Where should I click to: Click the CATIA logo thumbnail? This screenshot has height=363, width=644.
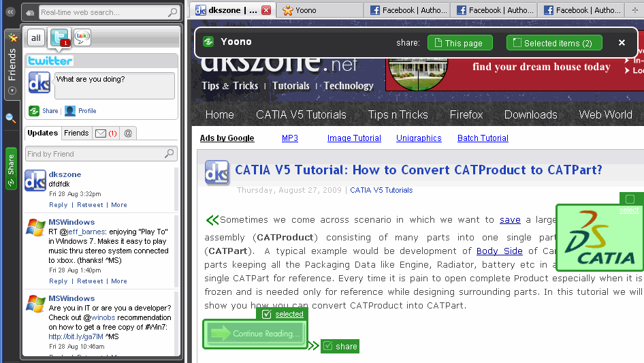point(600,238)
